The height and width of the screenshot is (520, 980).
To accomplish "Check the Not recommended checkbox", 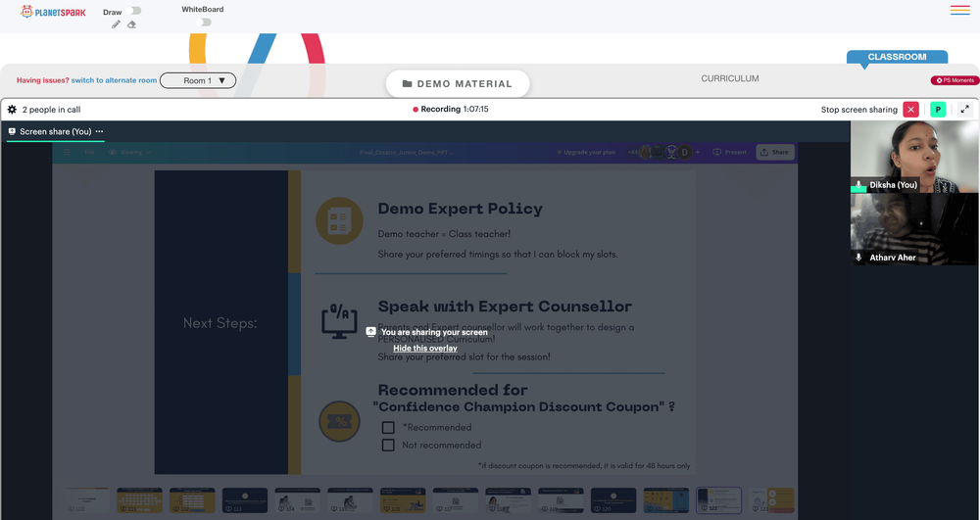I will [388, 446].
